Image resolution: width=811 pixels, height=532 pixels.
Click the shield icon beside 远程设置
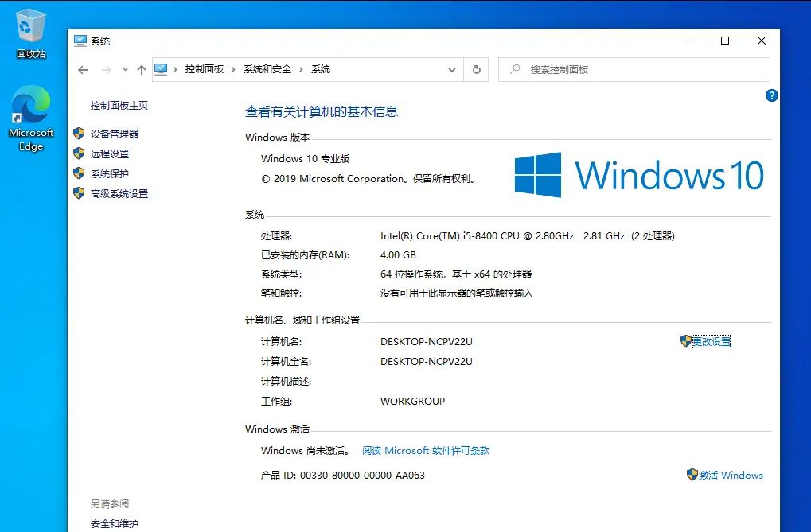pyautogui.click(x=79, y=153)
